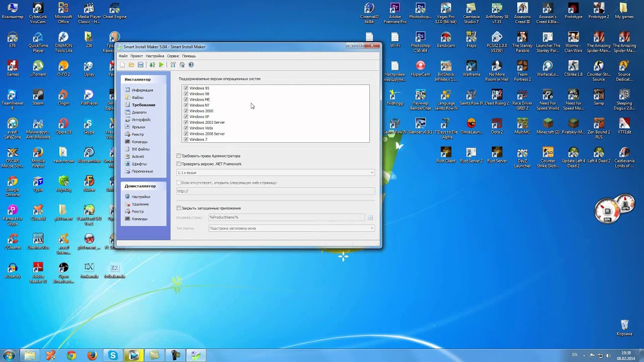644x362 pixels.
Task: Open the Проект menu
Action: coord(136,56)
